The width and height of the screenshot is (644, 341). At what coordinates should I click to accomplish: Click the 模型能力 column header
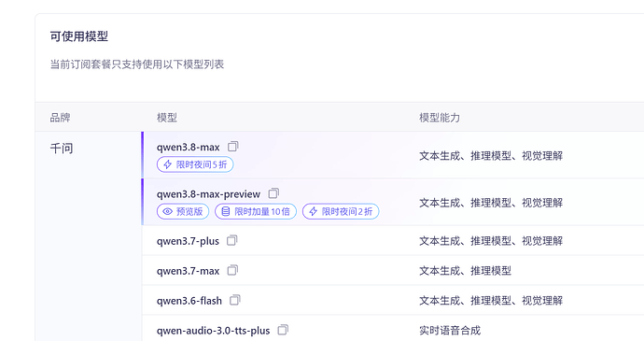440,118
